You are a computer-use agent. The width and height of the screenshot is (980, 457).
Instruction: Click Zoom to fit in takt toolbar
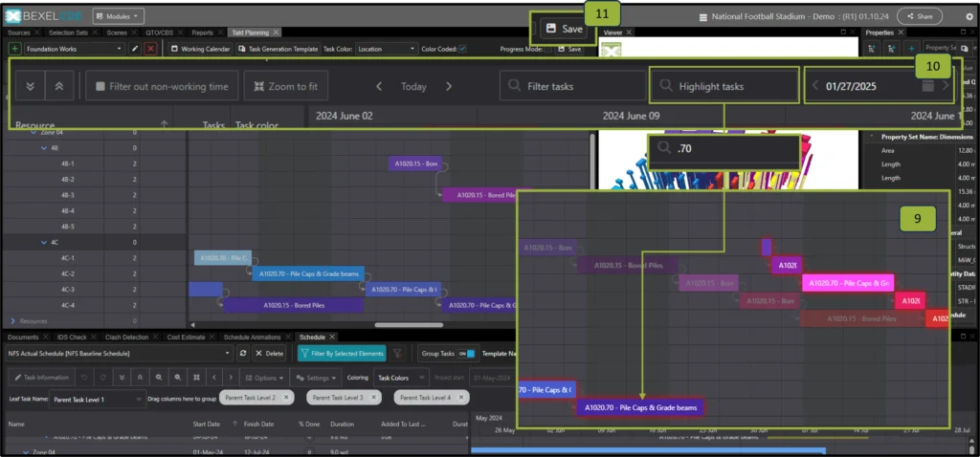pos(286,86)
